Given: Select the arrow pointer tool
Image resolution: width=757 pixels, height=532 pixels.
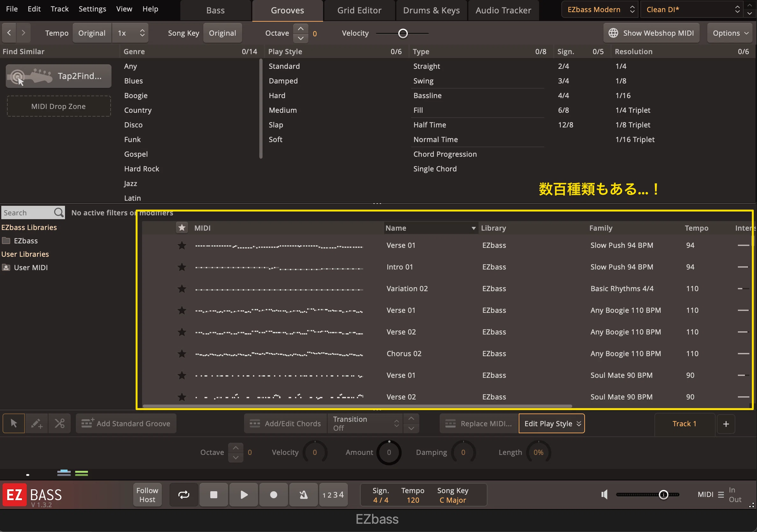Looking at the screenshot, I should click(13, 423).
